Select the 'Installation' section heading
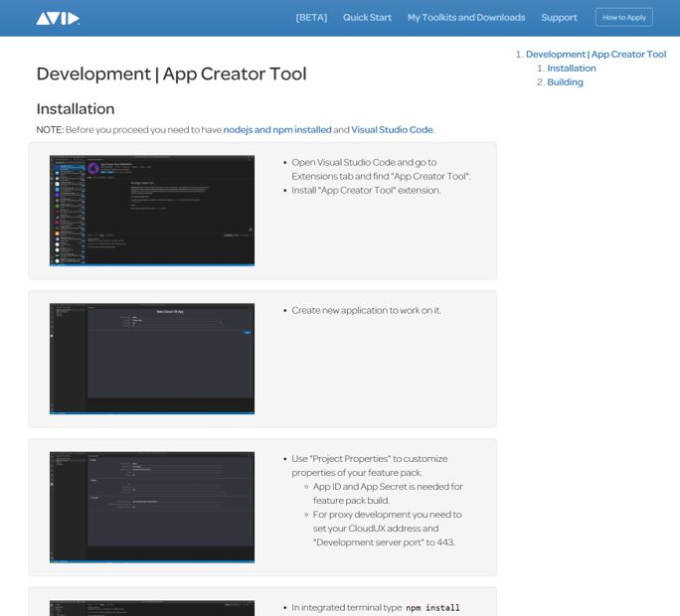This screenshot has height=616, width=680. pos(76,109)
